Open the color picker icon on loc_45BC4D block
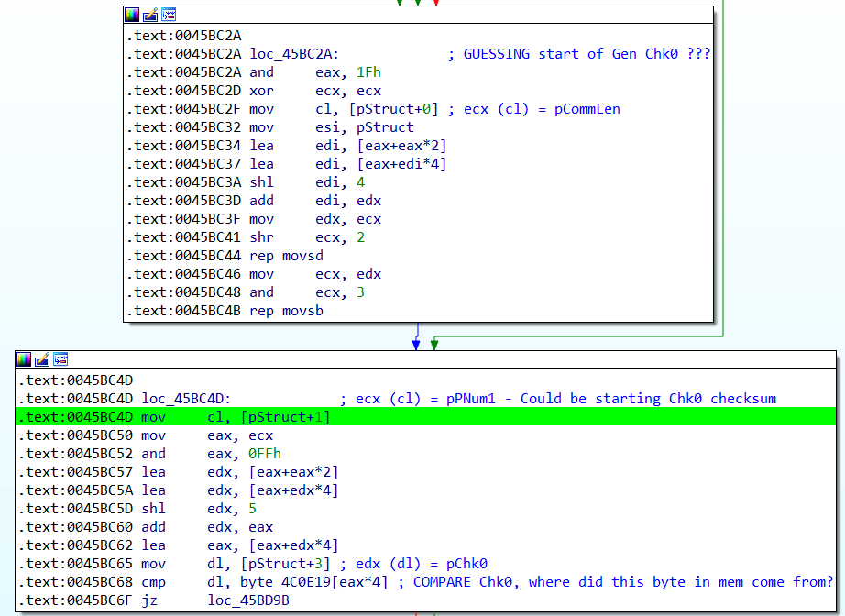Screen dimensions: 845x616 tap(25, 358)
